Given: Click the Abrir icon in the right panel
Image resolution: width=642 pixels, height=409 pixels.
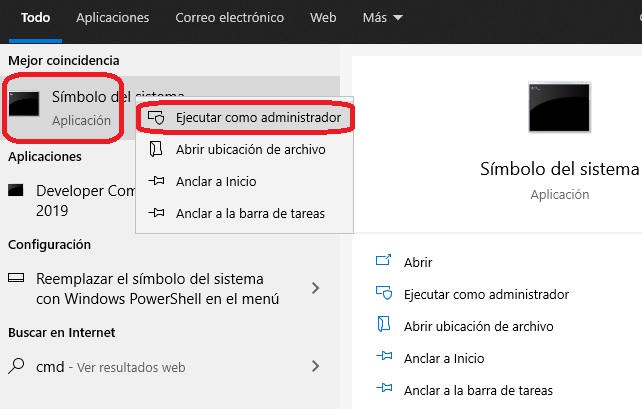Looking at the screenshot, I should 382,262.
